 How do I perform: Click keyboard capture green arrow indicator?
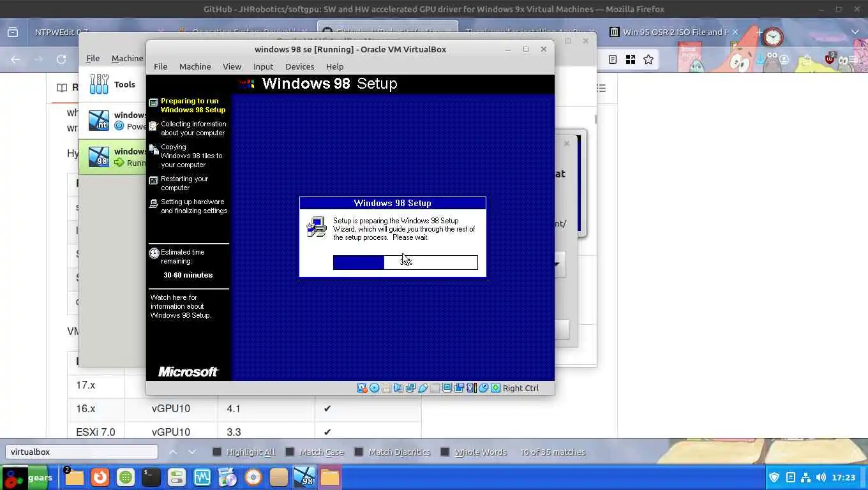point(495,388)
